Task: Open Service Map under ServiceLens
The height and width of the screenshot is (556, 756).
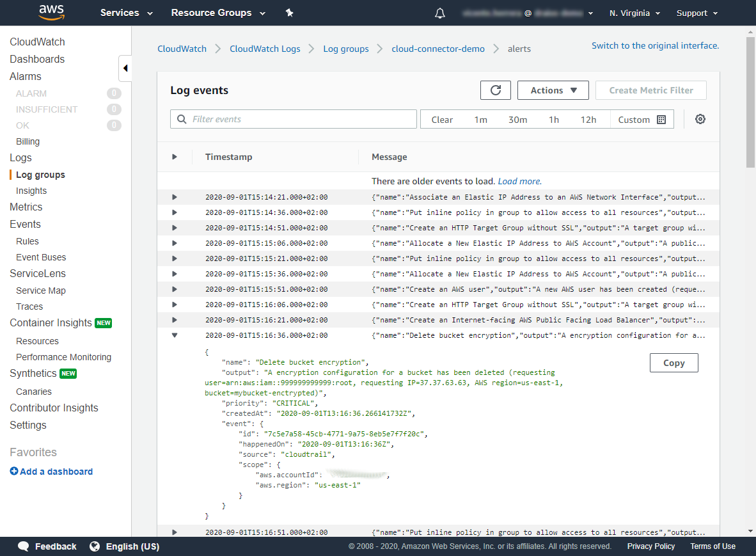Action: pyautogui.click(x=41, y=290)
